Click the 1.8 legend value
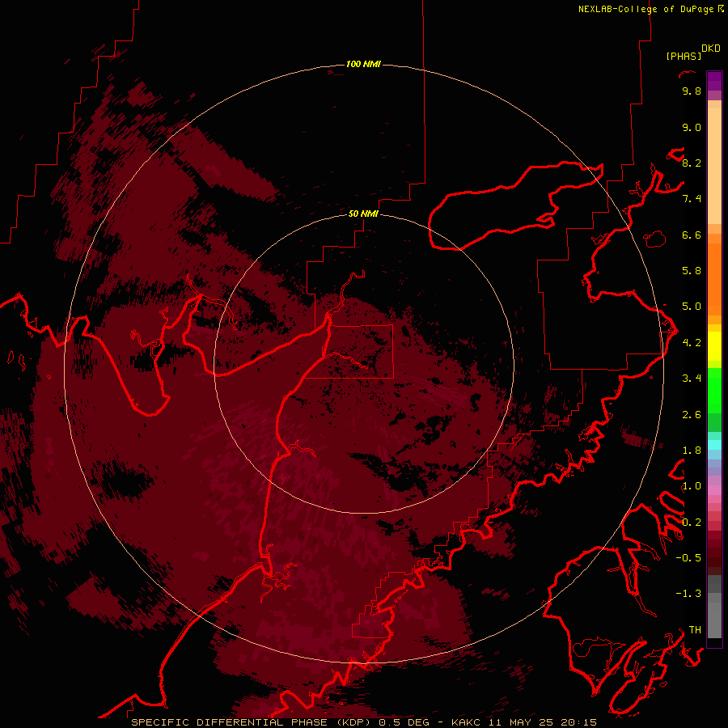Image resolution: width=728 pixels, height=728 pixels. [692, 451]
